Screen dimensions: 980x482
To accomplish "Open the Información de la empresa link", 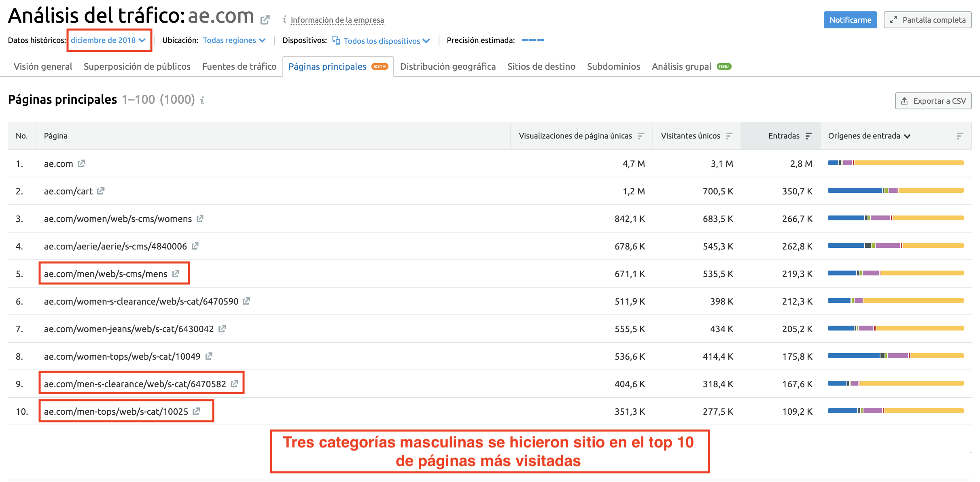I will [337, 20].
